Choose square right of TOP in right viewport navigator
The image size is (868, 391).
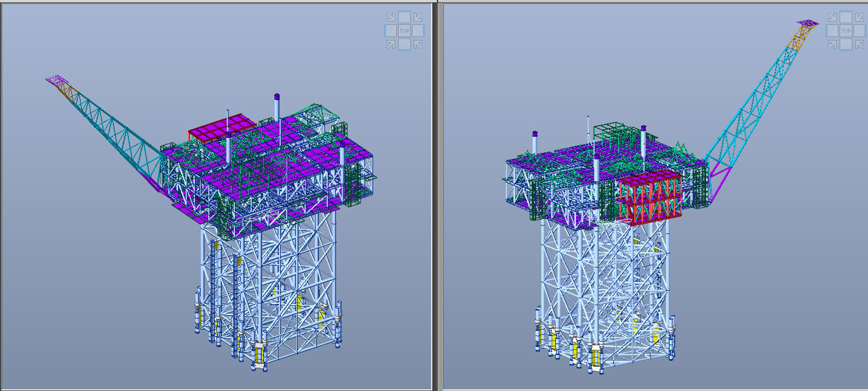[859, 31]
